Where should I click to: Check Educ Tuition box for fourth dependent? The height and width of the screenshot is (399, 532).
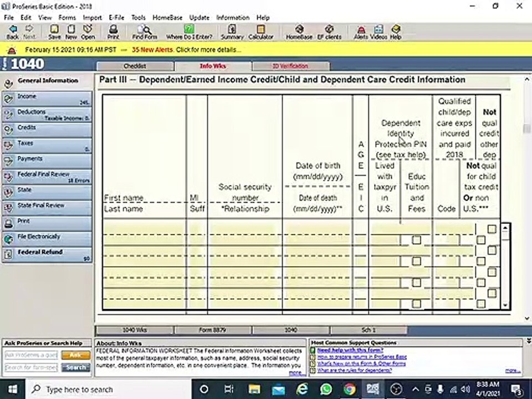(416, 303)
